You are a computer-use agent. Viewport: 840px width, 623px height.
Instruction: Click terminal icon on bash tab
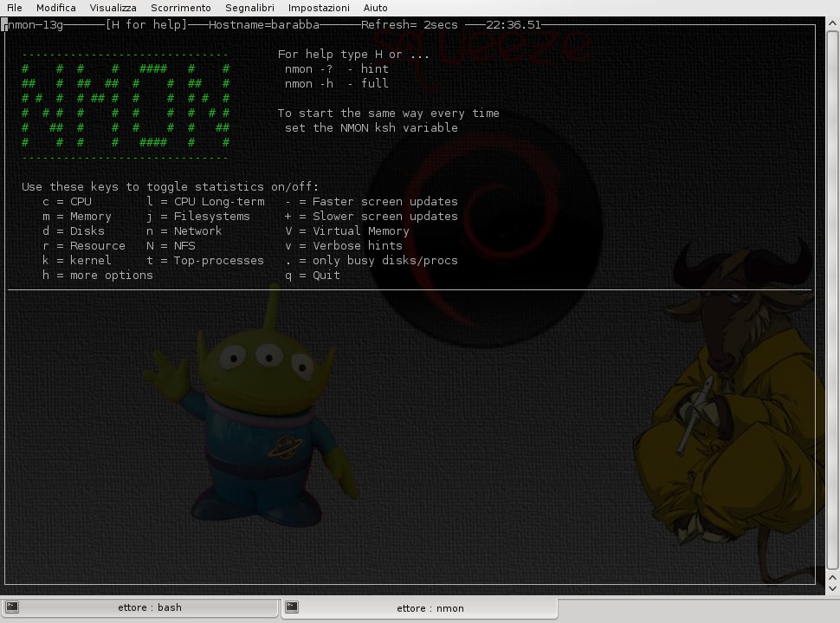[x=12, y=607]
